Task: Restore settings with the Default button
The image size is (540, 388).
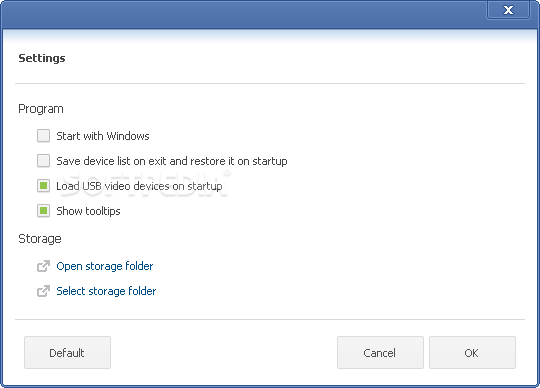Action: 67,353
